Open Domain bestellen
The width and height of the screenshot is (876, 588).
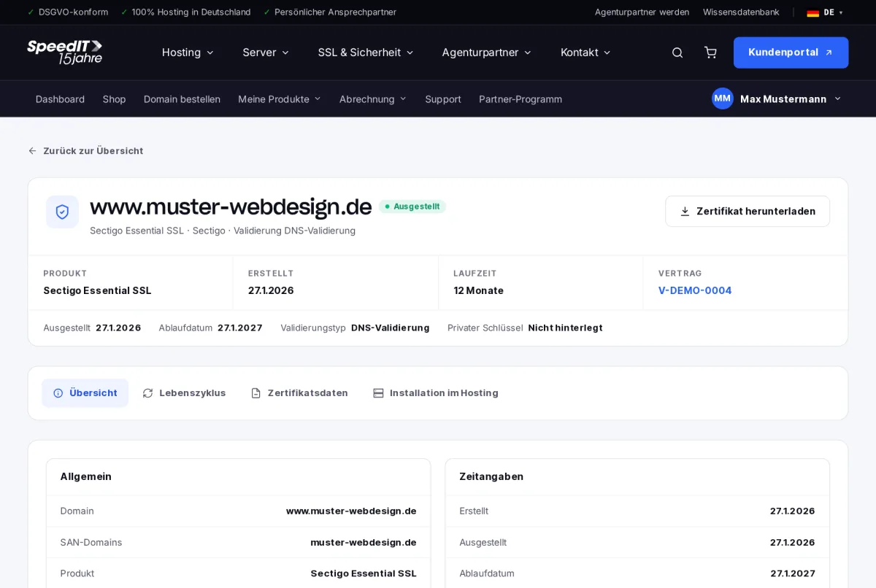[182, 99]
